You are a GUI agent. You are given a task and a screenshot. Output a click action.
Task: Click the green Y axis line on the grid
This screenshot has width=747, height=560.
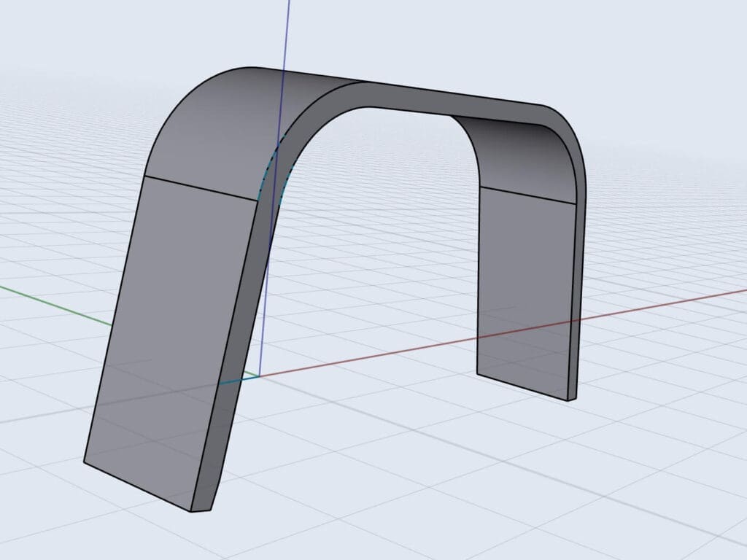[x=55, y=306]
